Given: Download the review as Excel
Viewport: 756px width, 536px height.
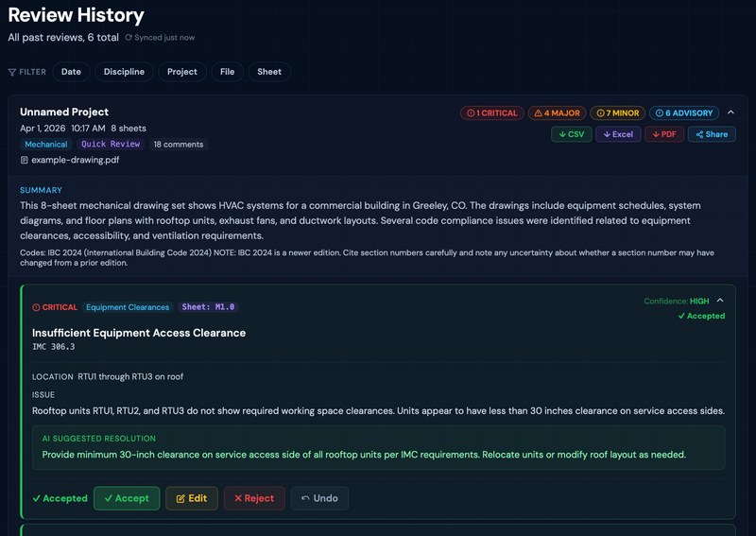Looking at the screenshot, I should [618, 134].
